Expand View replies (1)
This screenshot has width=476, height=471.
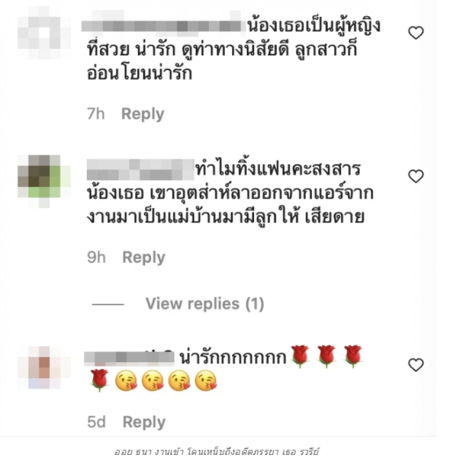pyautogui.click(x=205, y=304)
